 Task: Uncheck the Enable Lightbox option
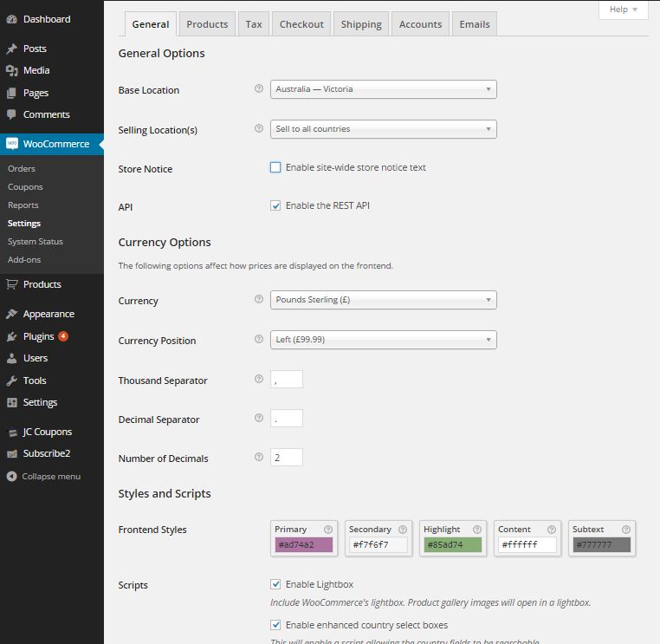point(275,585)
